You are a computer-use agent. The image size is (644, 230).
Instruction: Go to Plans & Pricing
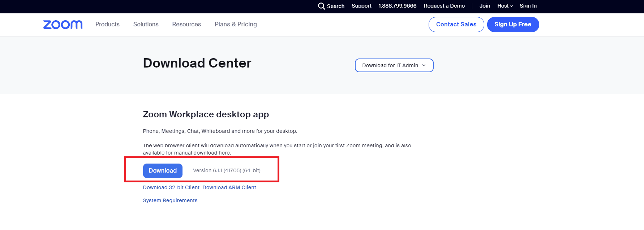(x=236, y=25)
